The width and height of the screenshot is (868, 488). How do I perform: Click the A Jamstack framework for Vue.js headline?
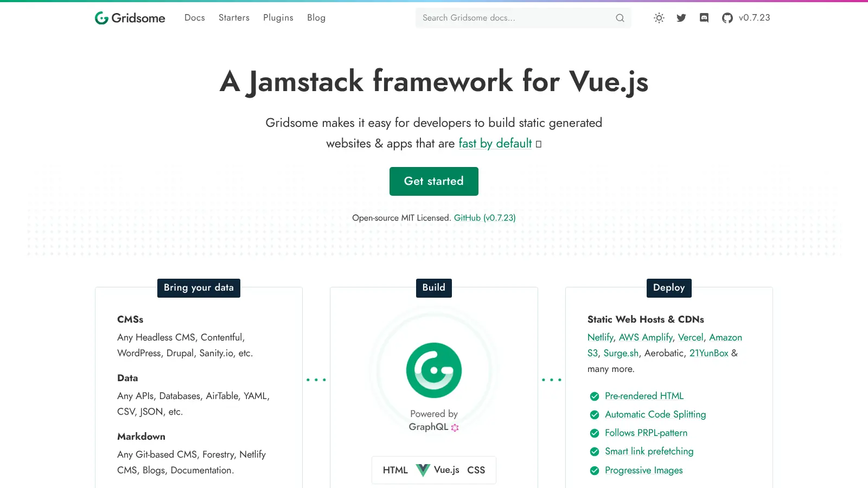(x=434, y=82)
